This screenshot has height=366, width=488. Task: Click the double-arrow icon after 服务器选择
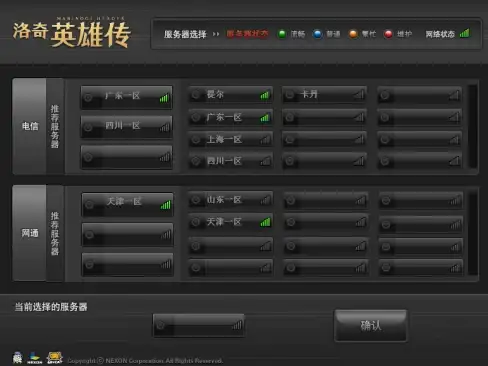(216, 34)
